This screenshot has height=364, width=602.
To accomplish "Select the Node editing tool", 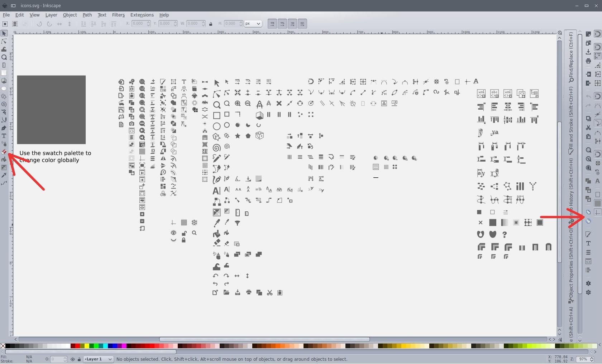I will 4,42.
